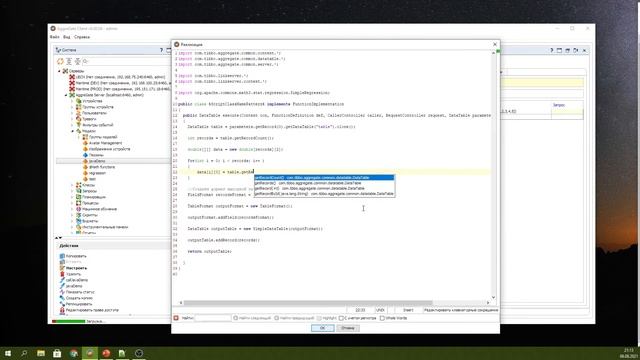640x360 pixels.
Task: Select the regression model icon
Action: (85, 173)
